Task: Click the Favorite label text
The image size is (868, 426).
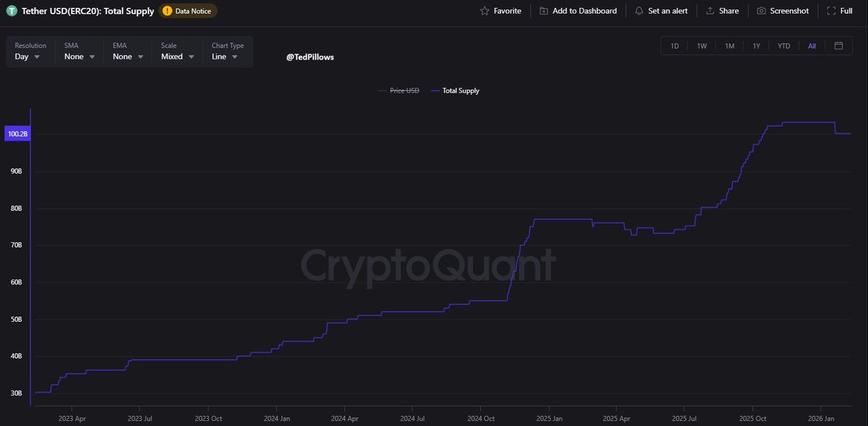Action: click(x=507, y=11)
